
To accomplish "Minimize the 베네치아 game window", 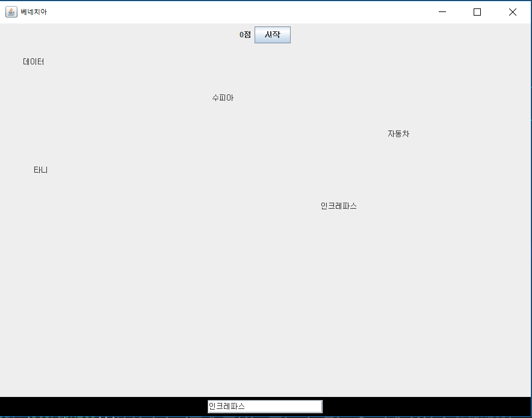I will coord(442,12).
